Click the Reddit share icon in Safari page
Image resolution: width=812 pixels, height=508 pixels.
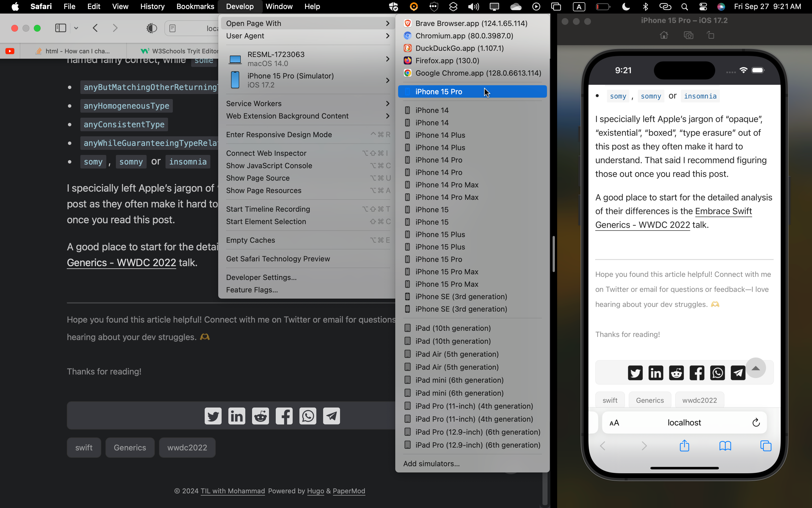pyautogui.click(x=261, y=416)
